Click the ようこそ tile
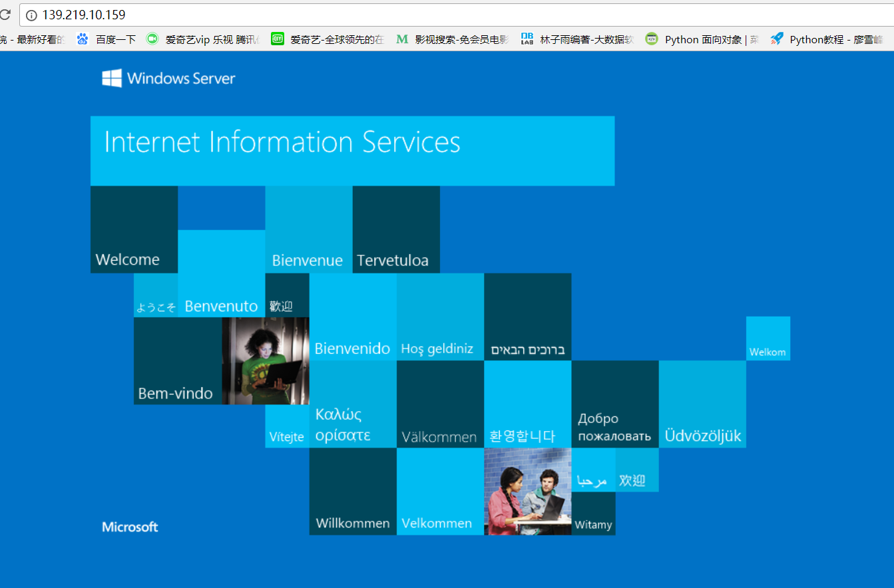The width and height of the screenshot is (894, 588). pos(156,295)
